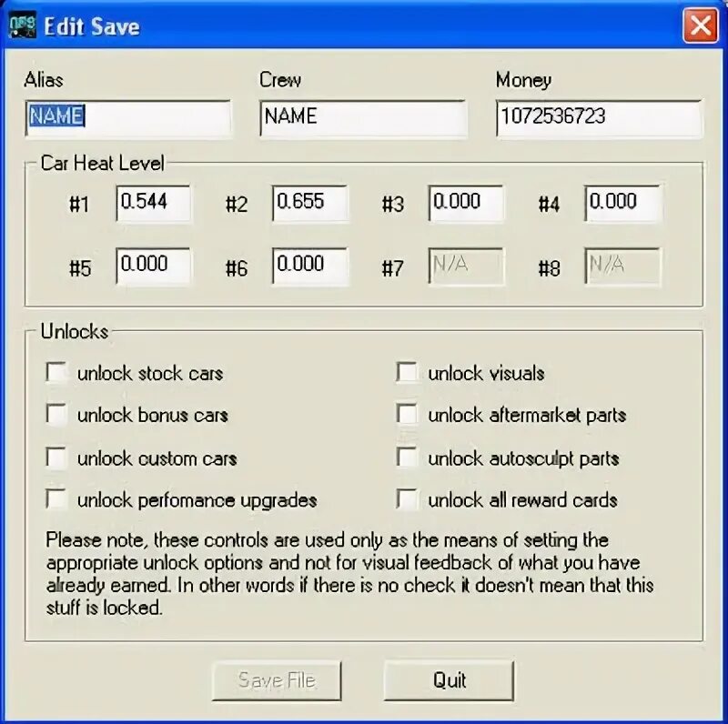Click the Crew label text
The image size is (728, 724).
[x=280, y=80]
